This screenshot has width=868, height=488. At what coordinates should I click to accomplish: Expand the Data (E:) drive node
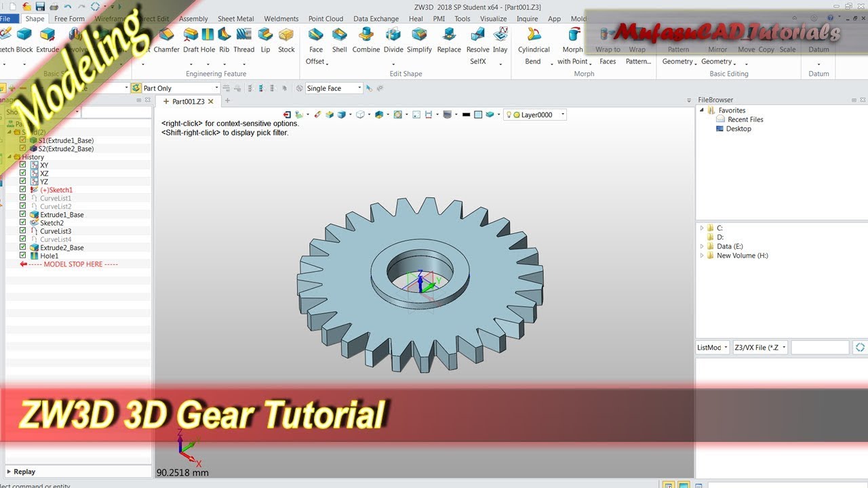coord(703,246)
